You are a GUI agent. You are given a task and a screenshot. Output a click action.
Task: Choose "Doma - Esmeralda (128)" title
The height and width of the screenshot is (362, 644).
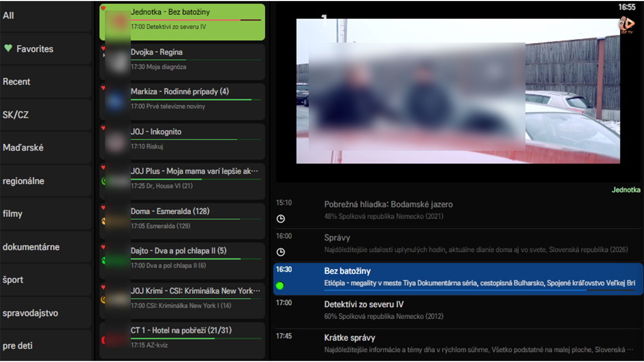(x=170, y=211)
